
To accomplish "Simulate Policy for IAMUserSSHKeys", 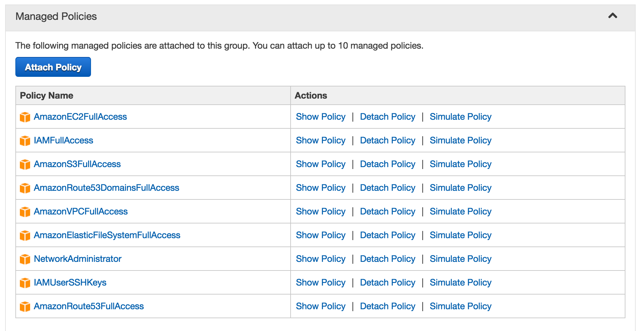I will click(460, 282).
